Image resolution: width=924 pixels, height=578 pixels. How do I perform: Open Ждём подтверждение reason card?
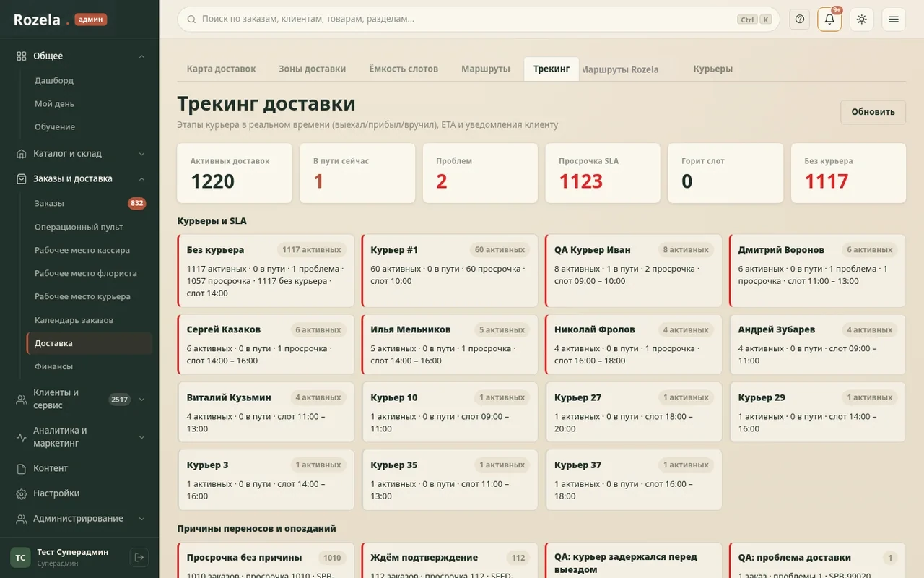coord(450,560)
